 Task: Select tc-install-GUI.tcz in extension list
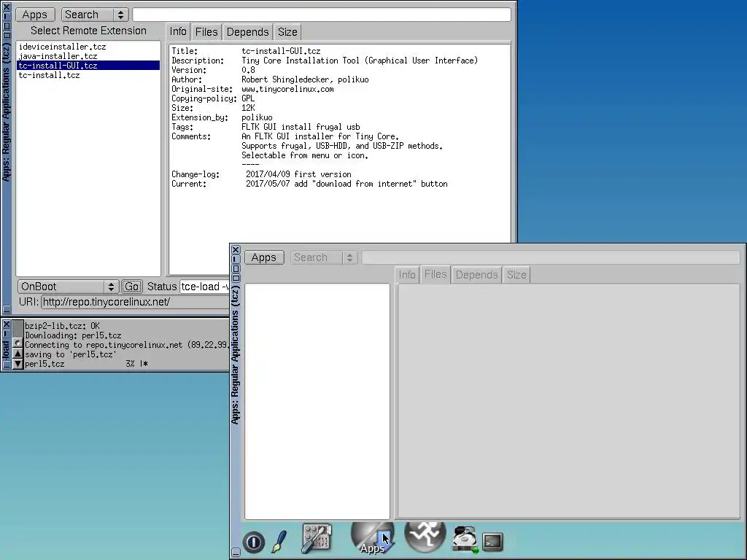88,66
